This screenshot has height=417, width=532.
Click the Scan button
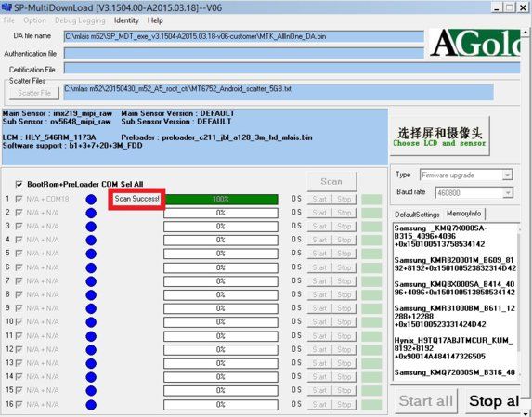(331, 182)
